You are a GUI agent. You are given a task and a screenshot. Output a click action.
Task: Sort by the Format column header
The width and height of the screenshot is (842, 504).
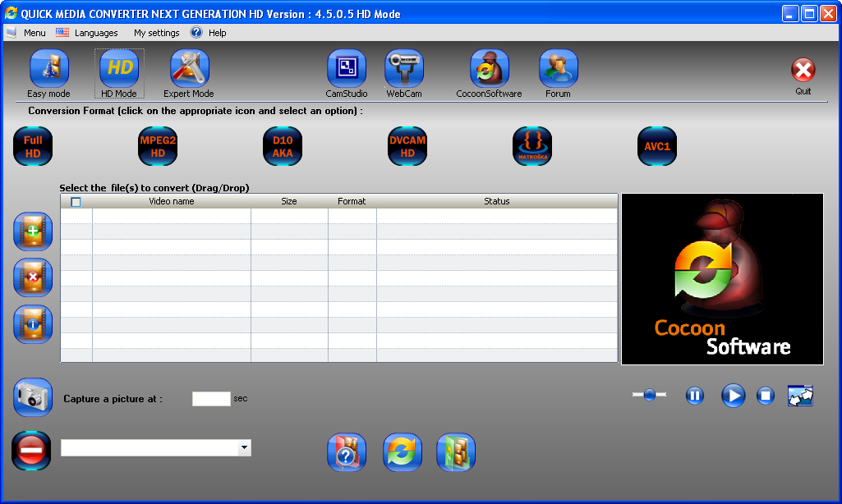tap(352, 201)
